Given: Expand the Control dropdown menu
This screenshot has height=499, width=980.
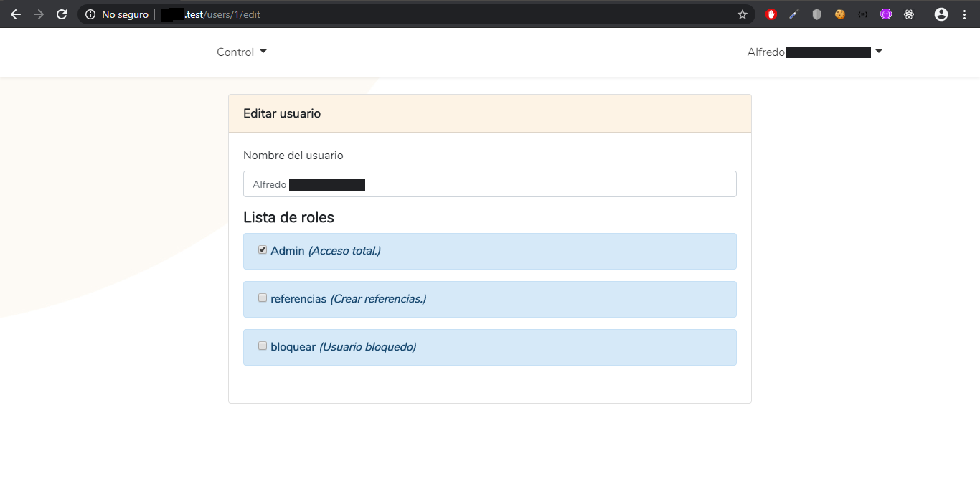Looking at the screenshot, I should point(242,52).
